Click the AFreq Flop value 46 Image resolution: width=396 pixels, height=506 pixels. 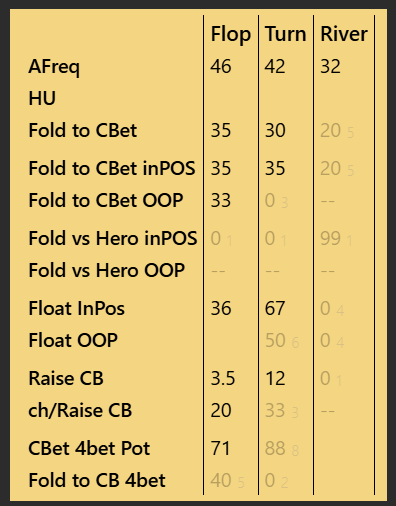coord(221,66)
